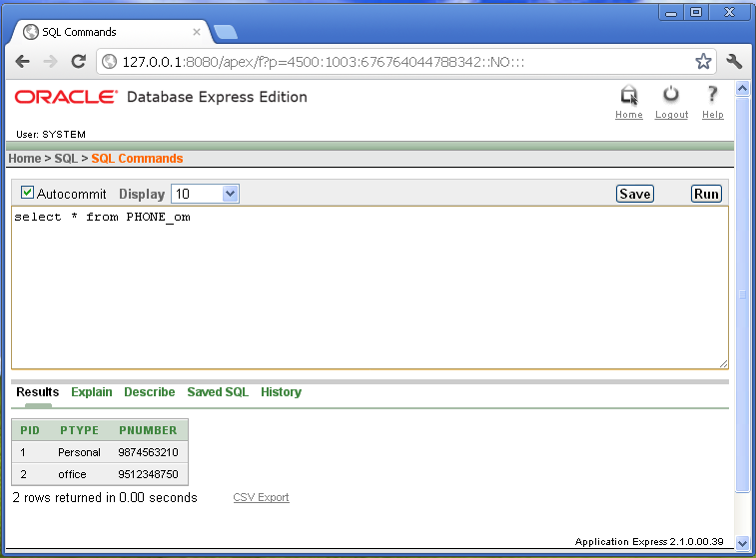Click the page scrollbar up arrow

pyautogui.click(x=742, y=89)
